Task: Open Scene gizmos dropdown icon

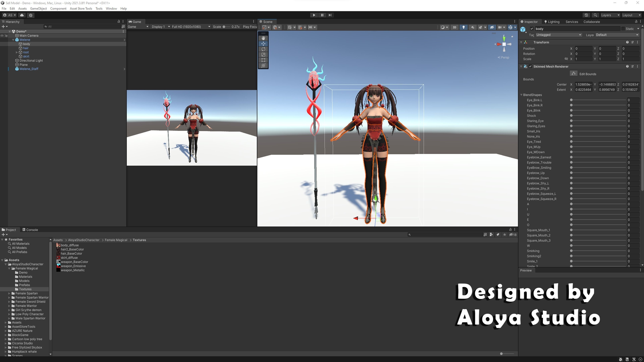Action: coord(515,27)
